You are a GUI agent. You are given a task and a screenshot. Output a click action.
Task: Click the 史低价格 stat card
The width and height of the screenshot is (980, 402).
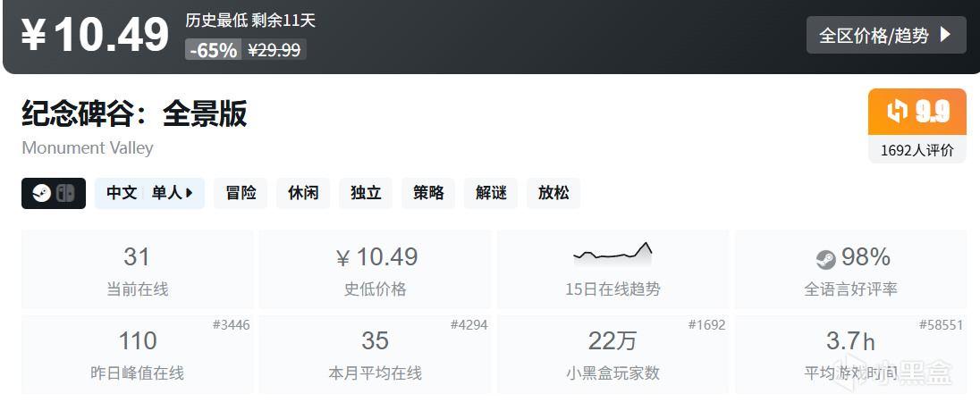(375, 270)
